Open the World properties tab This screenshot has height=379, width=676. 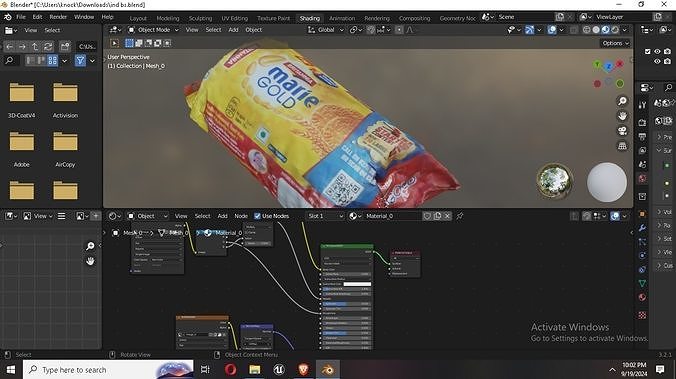642,179
